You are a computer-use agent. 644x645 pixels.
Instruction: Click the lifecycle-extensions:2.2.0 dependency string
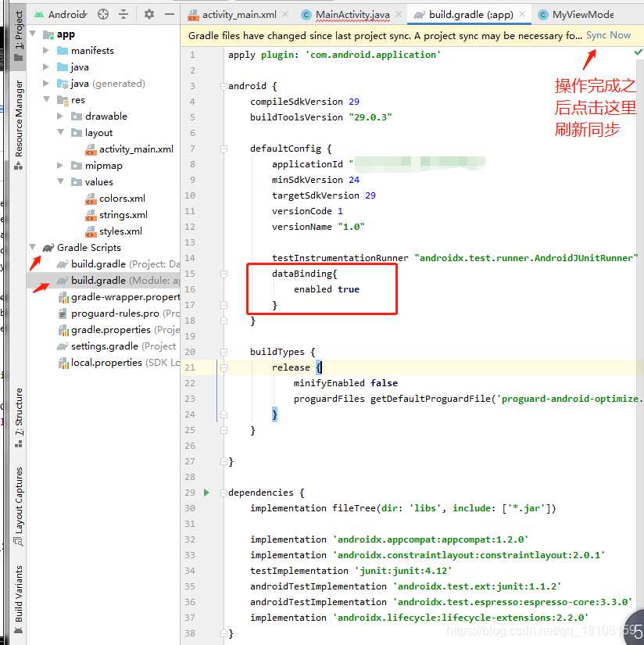461,618
